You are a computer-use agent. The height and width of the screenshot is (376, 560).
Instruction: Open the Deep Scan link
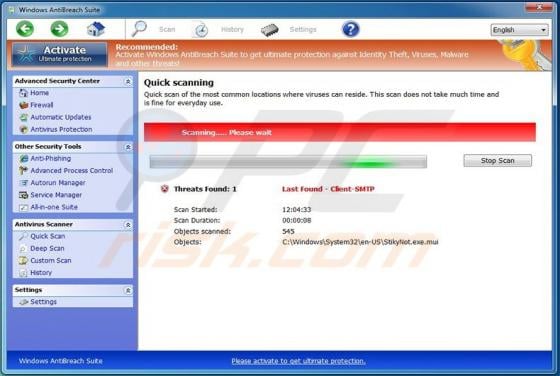pos(47,249)
